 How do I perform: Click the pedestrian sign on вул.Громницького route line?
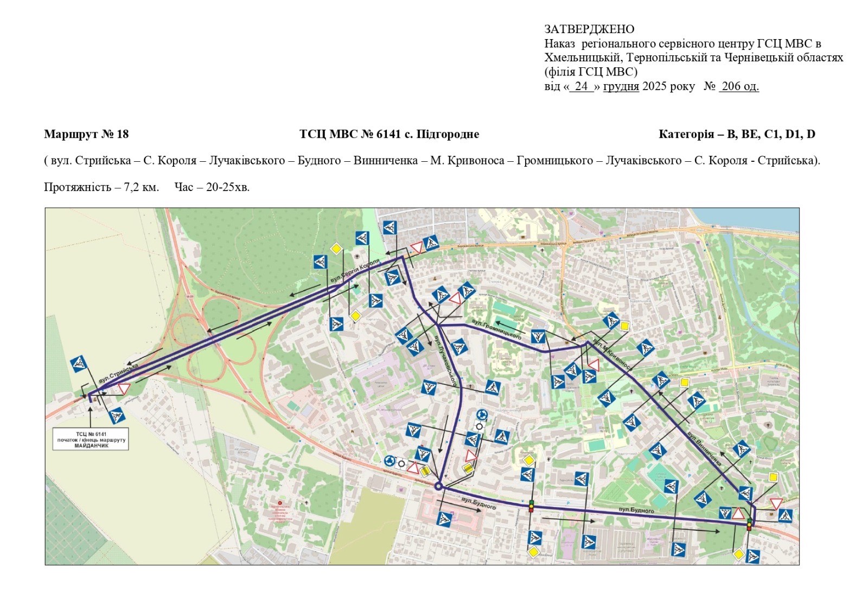(x=538, y=337)
